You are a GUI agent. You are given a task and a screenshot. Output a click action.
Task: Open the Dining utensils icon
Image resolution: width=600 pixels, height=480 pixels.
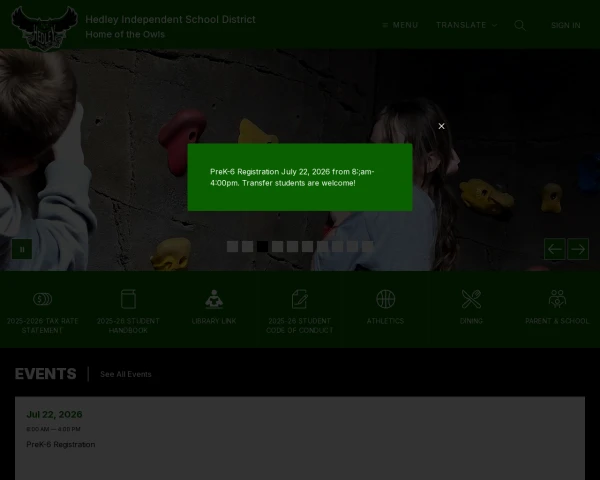click(x=471, y=299)
